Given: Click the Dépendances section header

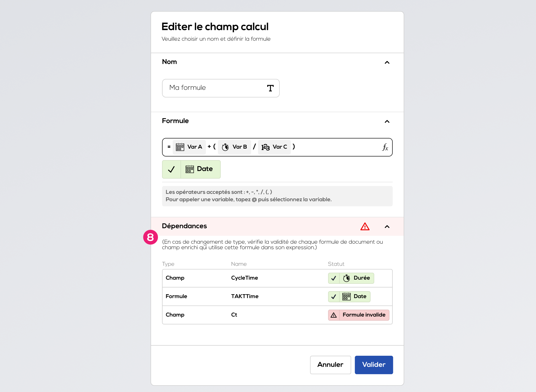Looking at the screenshot, I should coord(277,226).
